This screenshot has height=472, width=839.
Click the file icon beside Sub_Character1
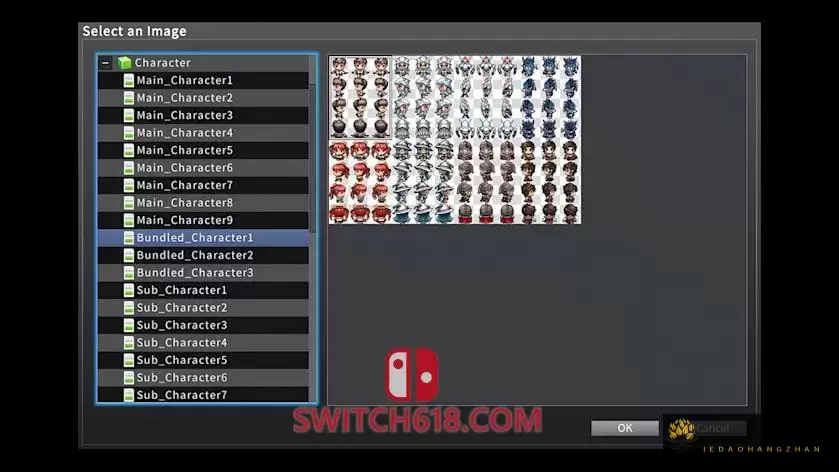128,290
